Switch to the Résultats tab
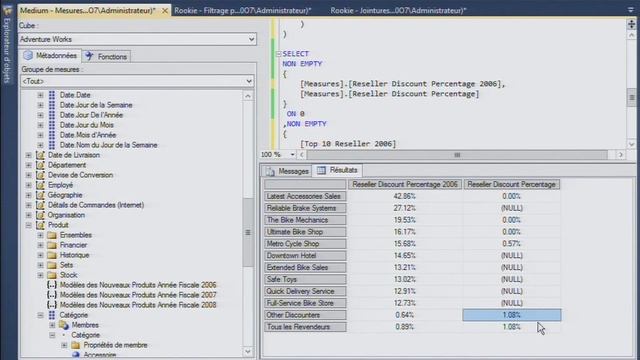Image resolution: width=640 pixels, height=360 pixels. (x=337, y=170)
